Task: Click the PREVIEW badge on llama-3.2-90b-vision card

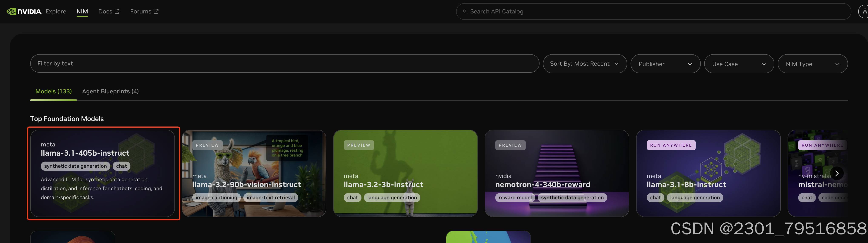Action: point(207,145)
